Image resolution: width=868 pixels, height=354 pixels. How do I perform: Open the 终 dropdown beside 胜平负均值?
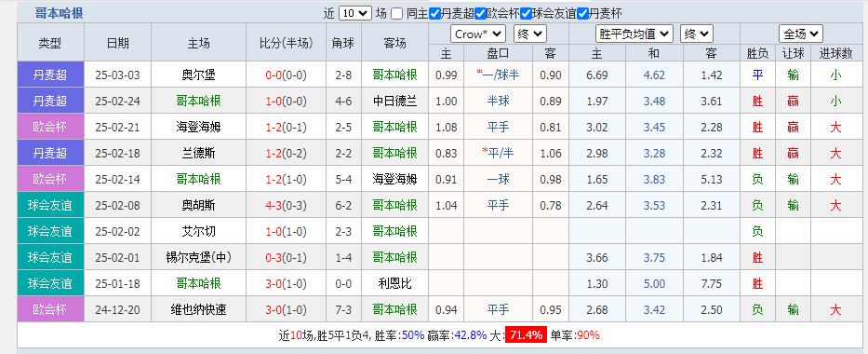click(x=697, y=34)
